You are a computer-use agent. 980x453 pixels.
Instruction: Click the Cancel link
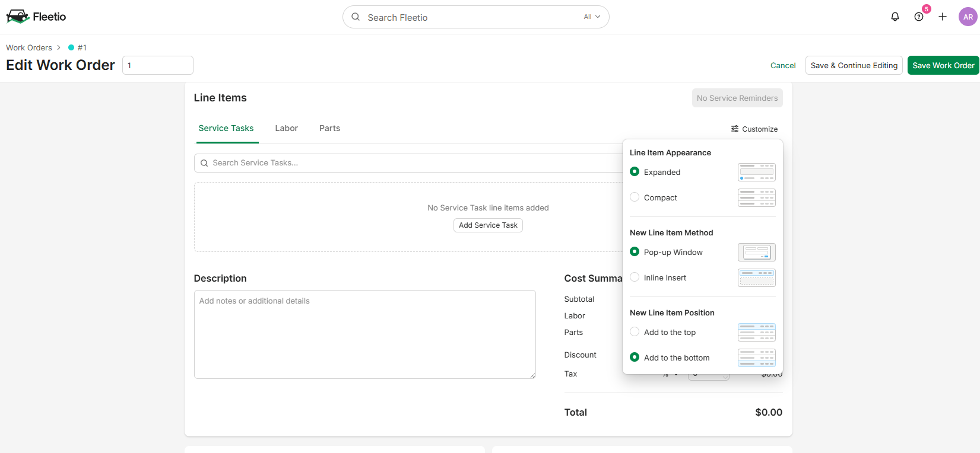pos(783,65)
